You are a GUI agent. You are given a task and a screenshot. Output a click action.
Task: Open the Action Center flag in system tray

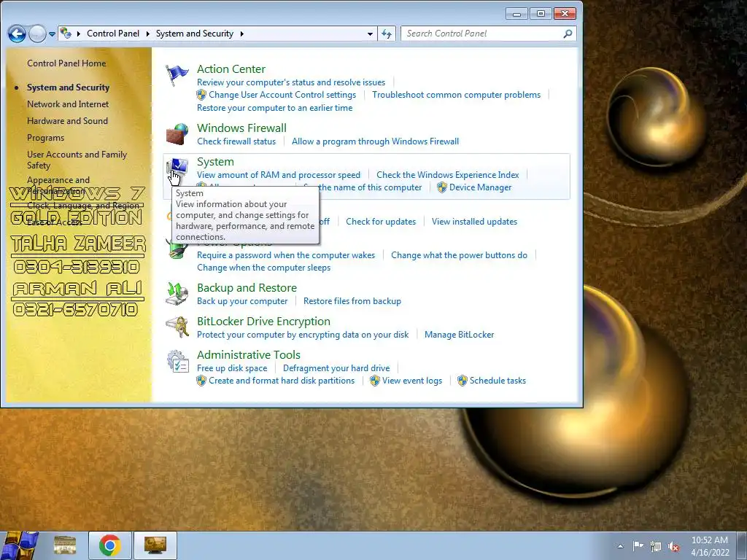point(638,545)
